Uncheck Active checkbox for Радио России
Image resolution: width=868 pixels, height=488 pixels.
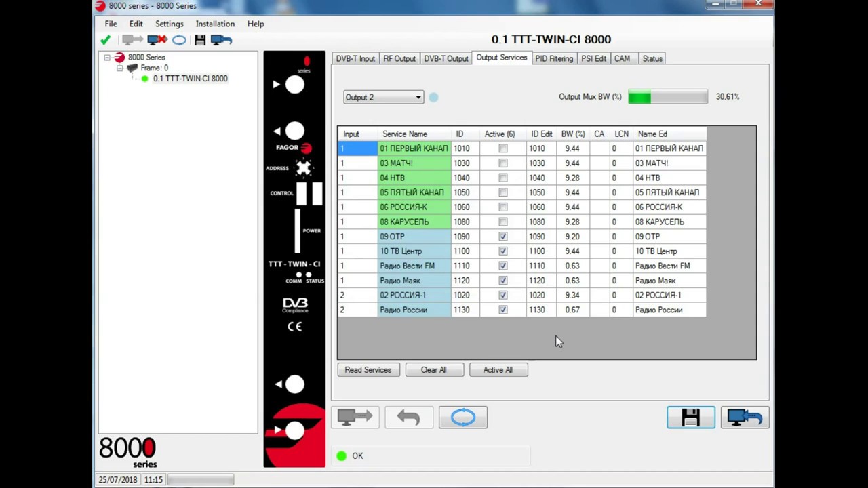[502, 310]
